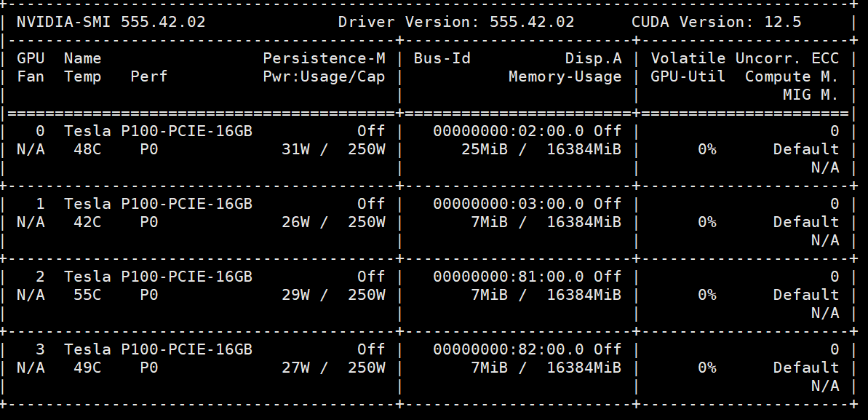This screenshot has width=868, height=420.
Task: Click the Bus-Id column header
Action: click(442, 58)
